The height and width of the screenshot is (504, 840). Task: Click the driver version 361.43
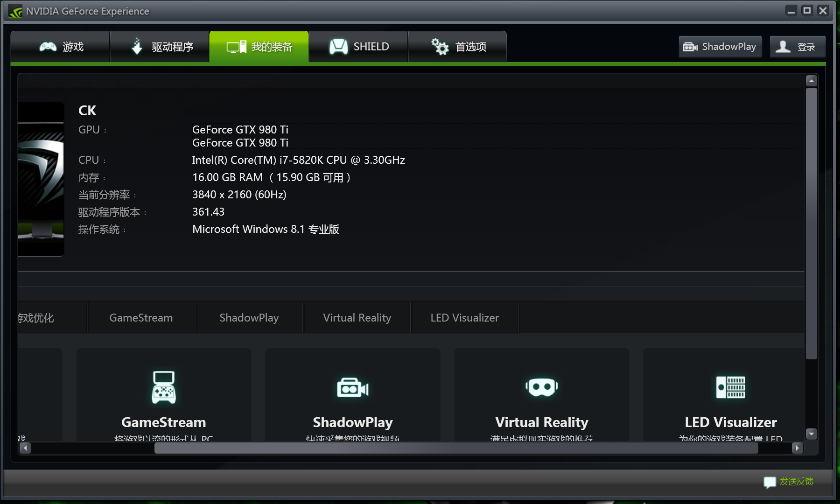209,212
